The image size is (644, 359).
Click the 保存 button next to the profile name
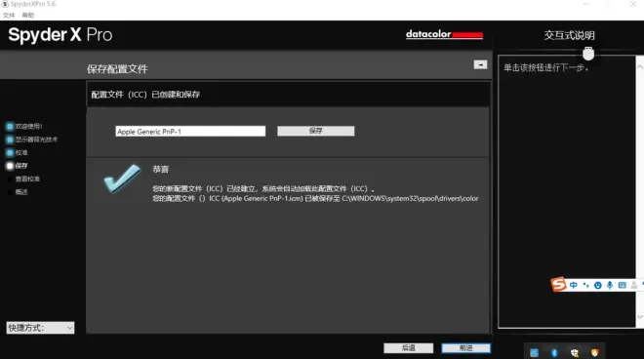click(315, 131)
